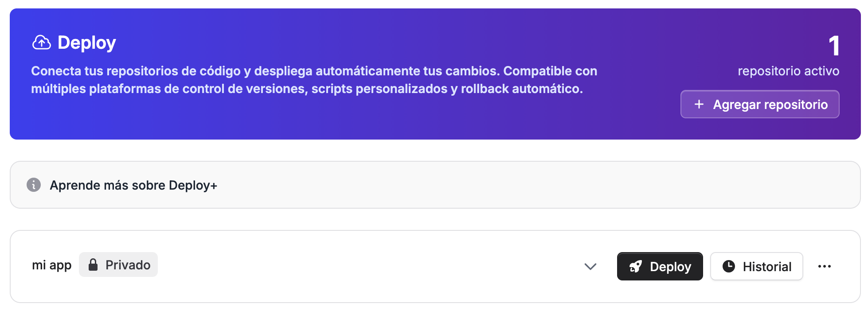Select the mi app repository name
Image resolution: width=868 pixels, height=319 pixels.
click(51, 265)
